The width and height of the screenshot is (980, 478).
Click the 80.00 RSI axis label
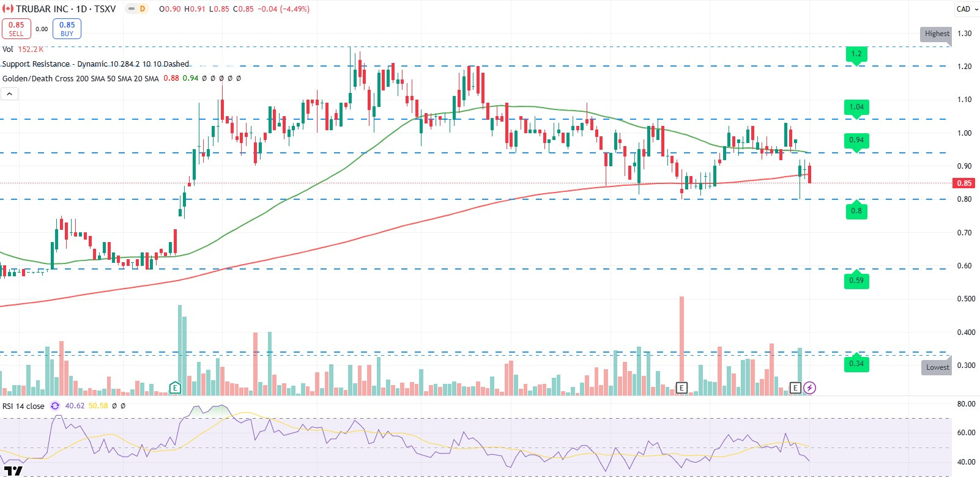coord(966,404)
